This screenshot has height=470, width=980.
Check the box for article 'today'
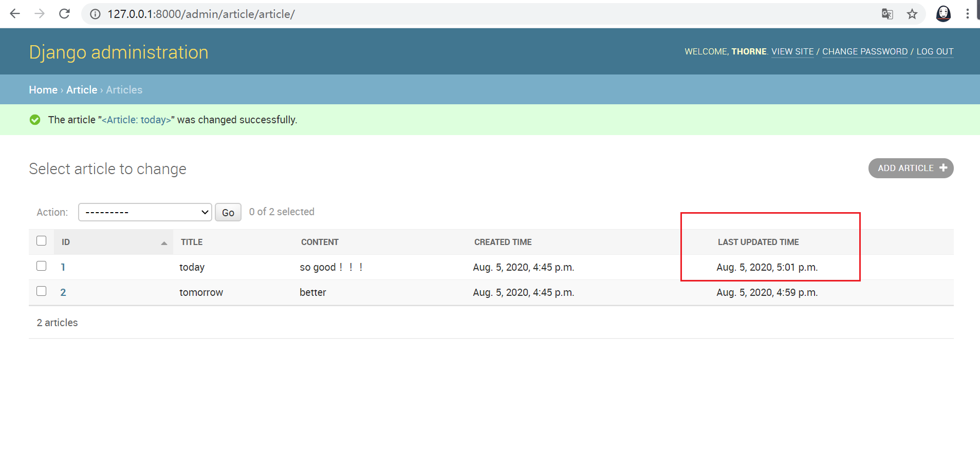point(42,266)
